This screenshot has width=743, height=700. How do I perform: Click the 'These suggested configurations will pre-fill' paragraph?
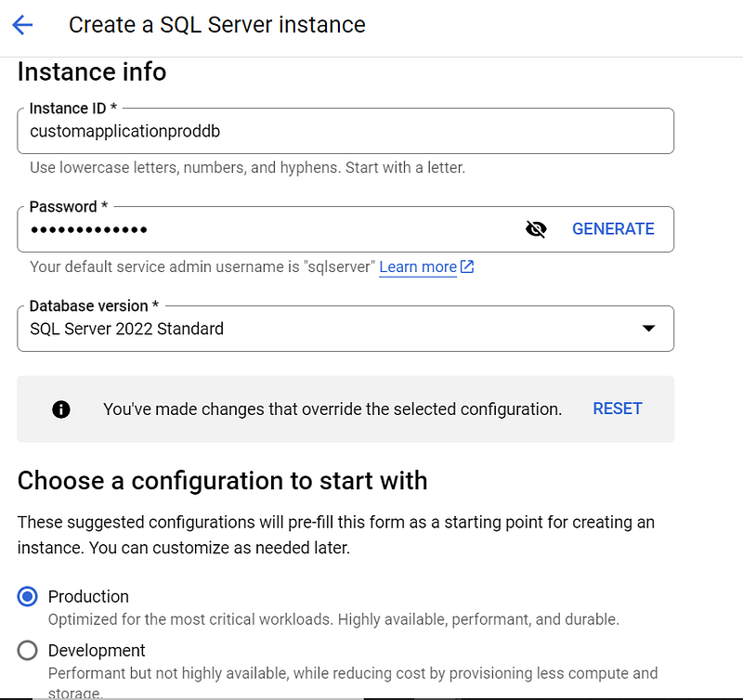pos(336,535)
